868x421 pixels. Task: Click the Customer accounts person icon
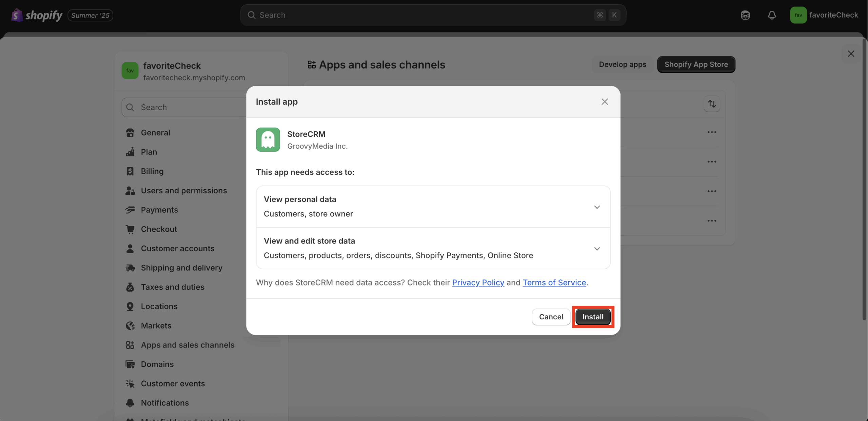[x=130, y=248]
